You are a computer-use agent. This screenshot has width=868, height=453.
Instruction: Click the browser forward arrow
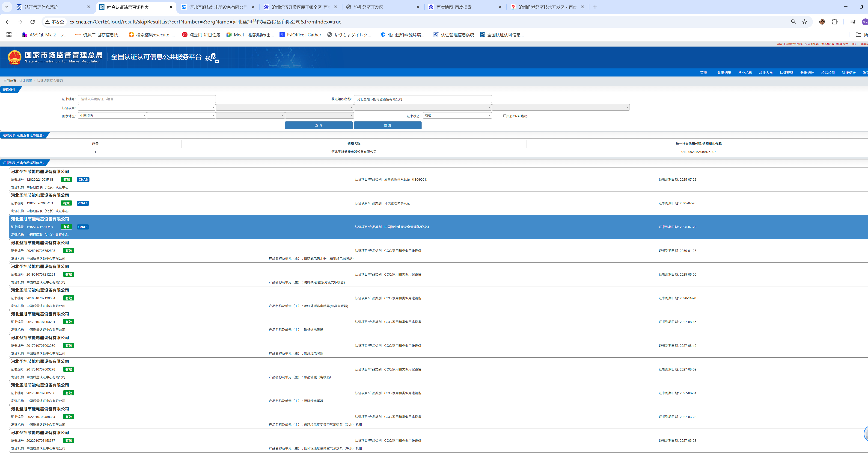[x=20, y=22]
